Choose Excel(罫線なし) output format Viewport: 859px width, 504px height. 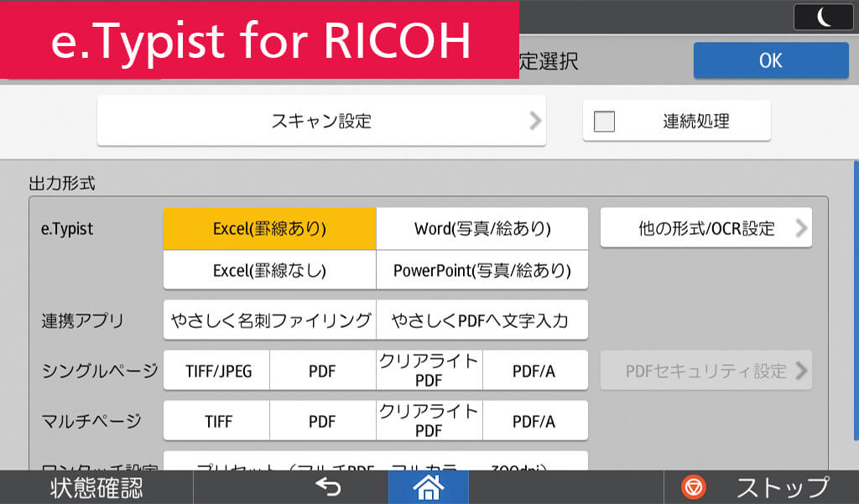pos(269,270)
